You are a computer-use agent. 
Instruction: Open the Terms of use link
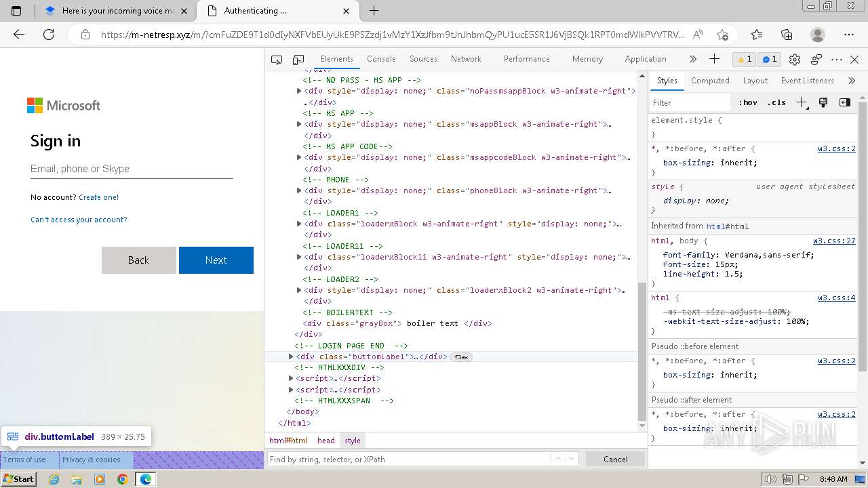coord(24,460)
